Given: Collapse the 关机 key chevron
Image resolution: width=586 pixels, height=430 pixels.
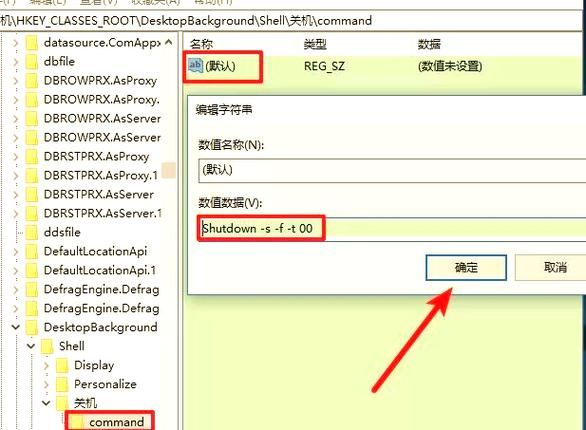Looking at the screenshot, I should [x=46, y=403].
